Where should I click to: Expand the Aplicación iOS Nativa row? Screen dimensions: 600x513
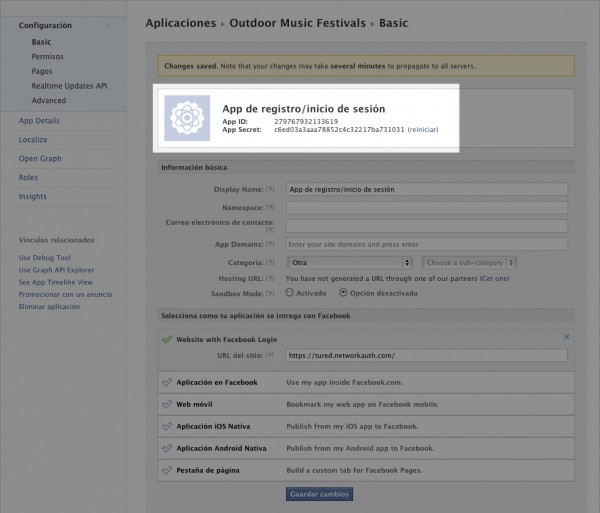366,426
